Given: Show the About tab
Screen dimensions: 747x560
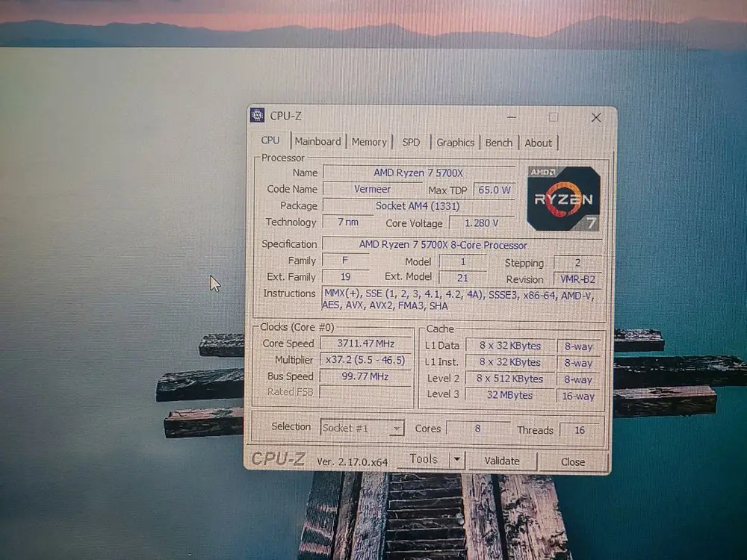Looking at the screenshot, I should point(539,143).
